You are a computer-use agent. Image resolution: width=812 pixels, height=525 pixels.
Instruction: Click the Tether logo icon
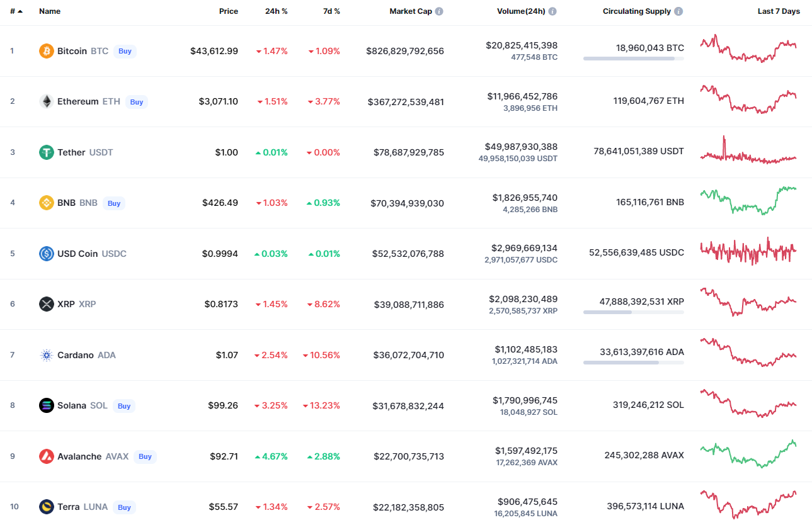[x=47, y=152]
